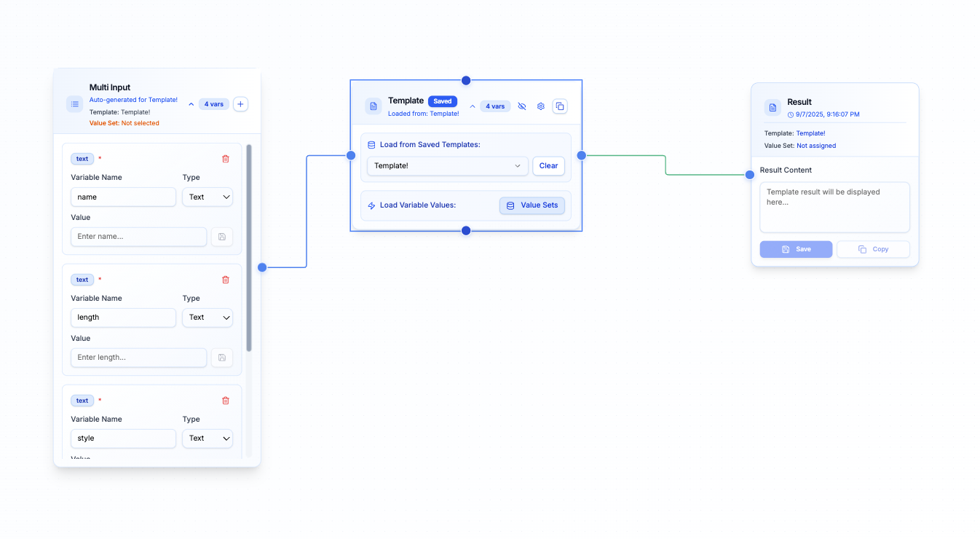The width and height of the screenshot is (980, 539).
Task: Click the Clear button in Template node
Action: 548,166
